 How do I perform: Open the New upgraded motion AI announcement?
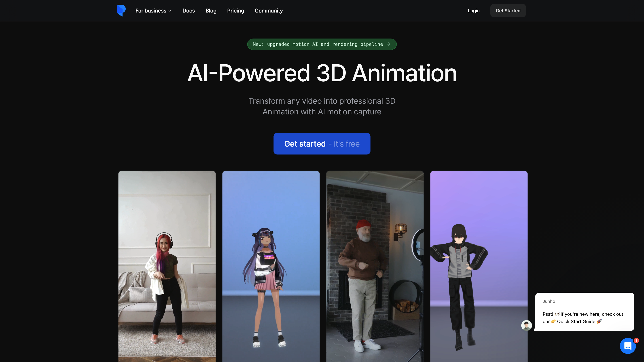click(x=318, y=44)
